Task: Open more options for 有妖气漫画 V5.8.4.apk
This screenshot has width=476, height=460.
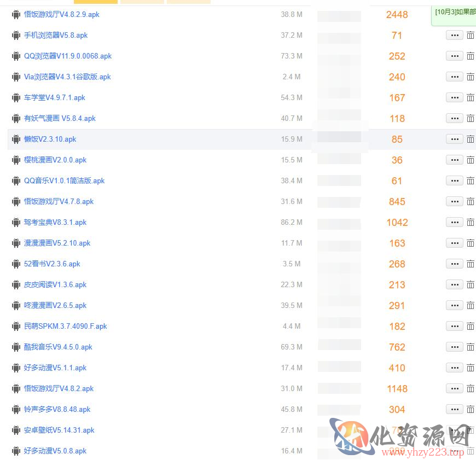Action: click(x=455, y=119)
